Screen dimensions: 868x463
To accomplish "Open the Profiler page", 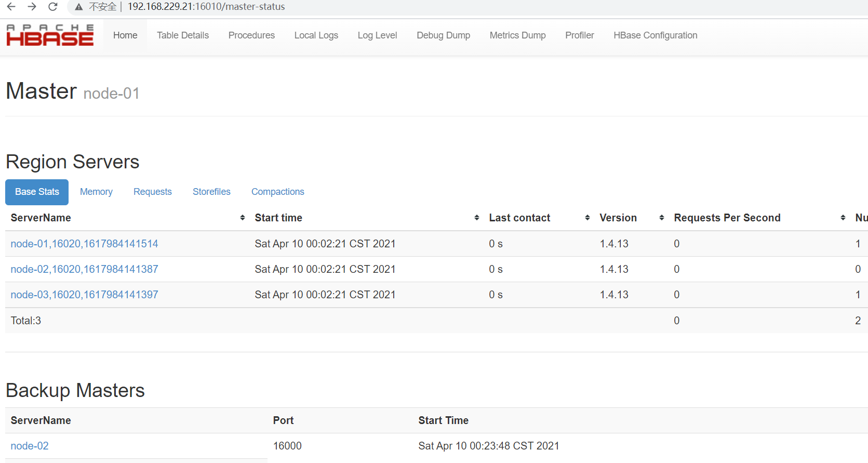I will coord(579,35).
